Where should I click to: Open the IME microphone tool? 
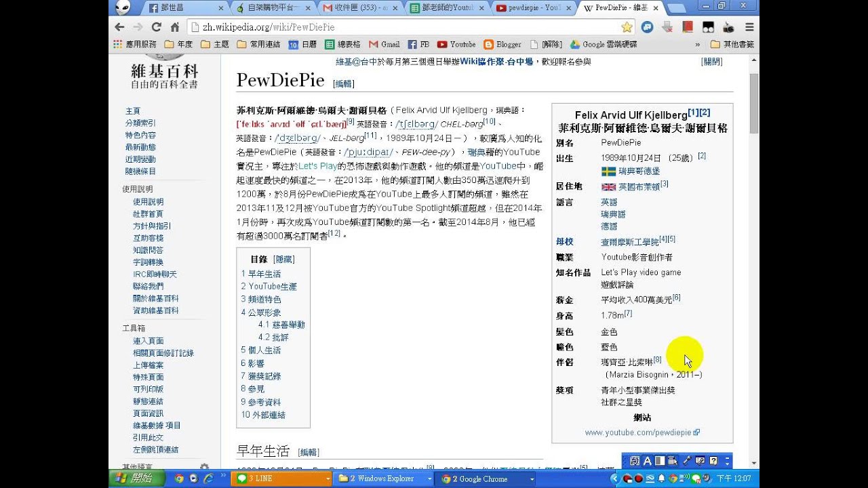coord(686,461)
